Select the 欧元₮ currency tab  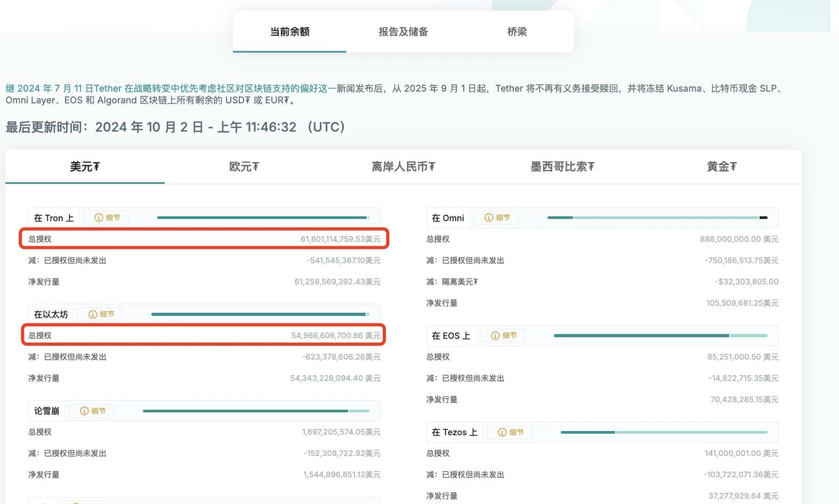[x=244, y=167]
